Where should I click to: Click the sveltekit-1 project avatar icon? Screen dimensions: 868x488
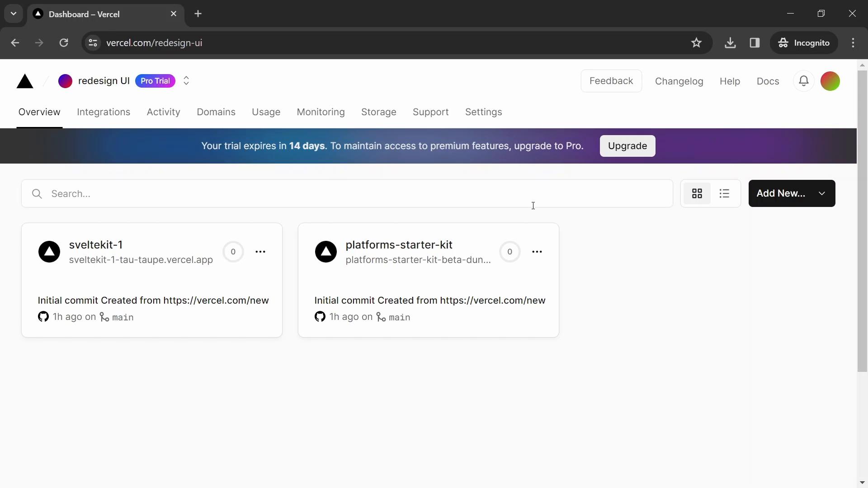point(49,251)
